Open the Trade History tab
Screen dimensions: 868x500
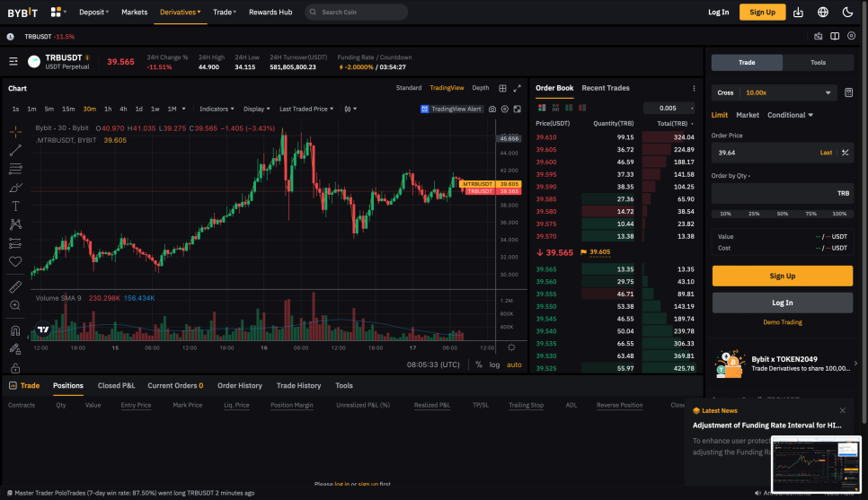(298, 385)
